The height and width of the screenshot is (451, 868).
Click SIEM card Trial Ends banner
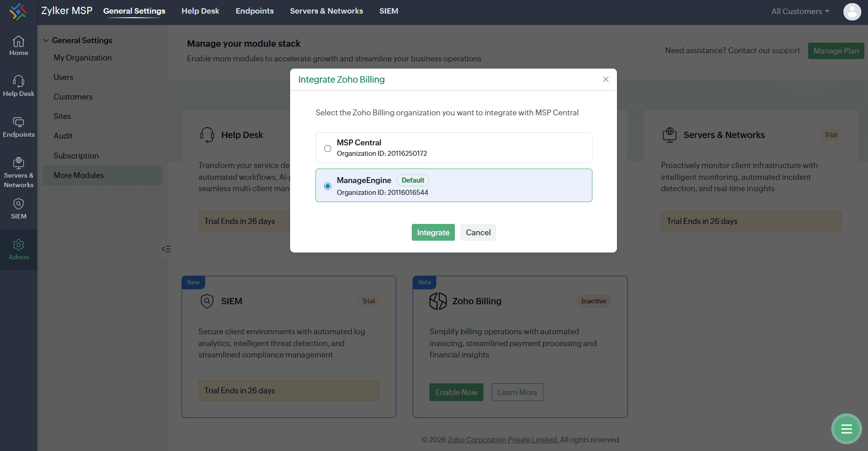289,391
